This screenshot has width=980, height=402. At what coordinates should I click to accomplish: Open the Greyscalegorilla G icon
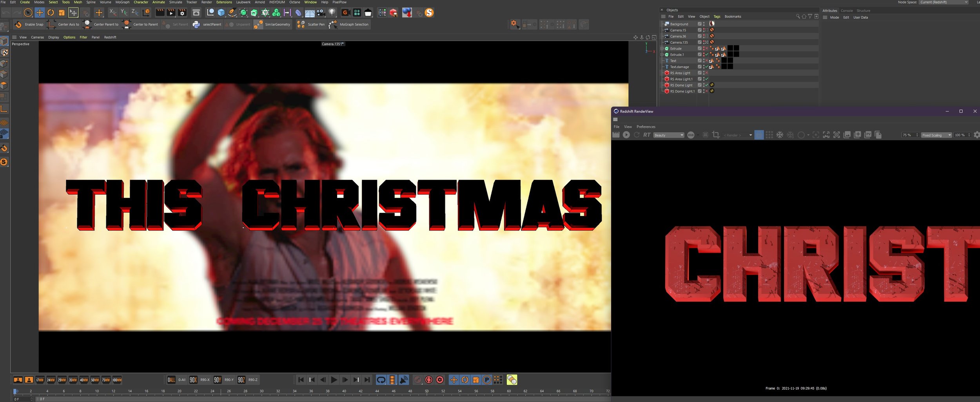point(345,13)
